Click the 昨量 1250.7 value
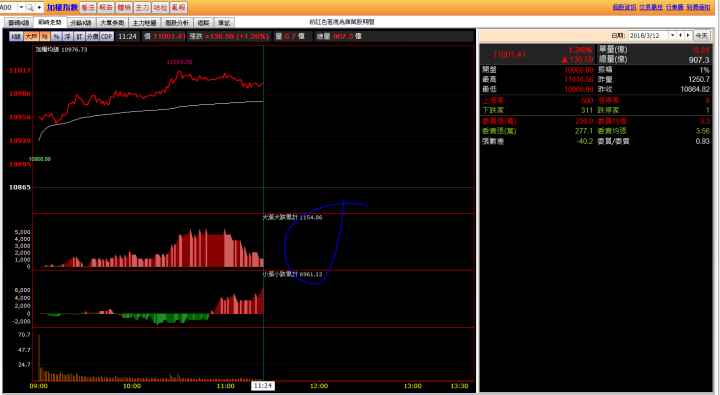 coord(698,79)
